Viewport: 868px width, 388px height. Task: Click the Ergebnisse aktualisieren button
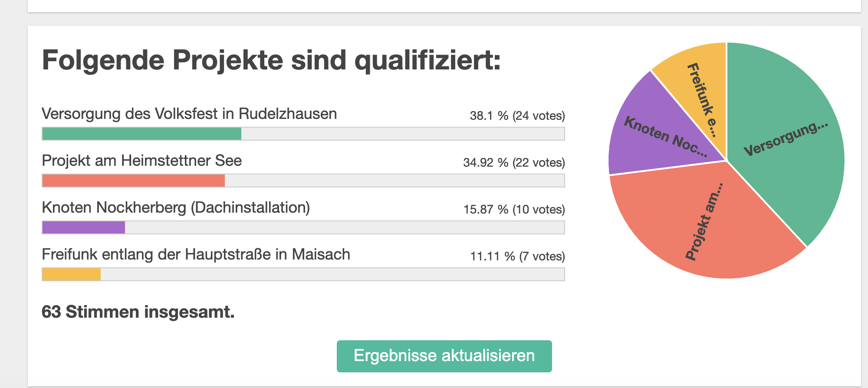[444, 356]
